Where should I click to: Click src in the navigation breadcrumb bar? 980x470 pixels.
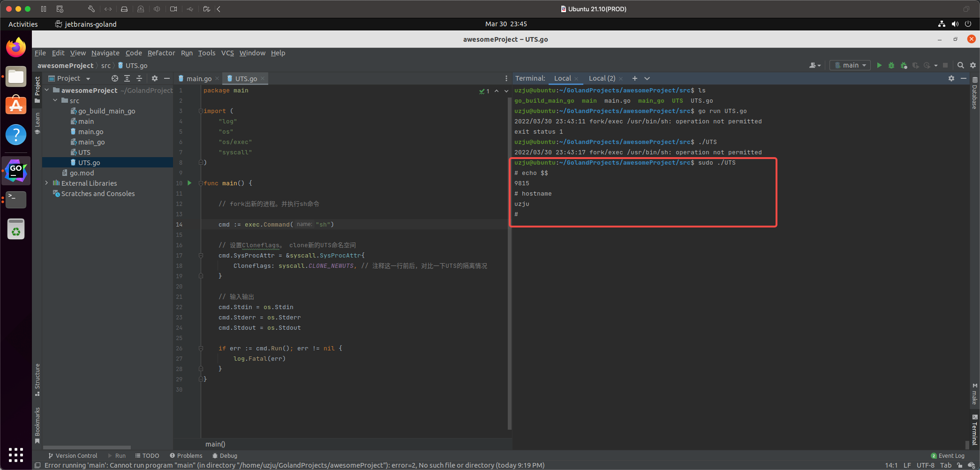(x=106, y=66)
